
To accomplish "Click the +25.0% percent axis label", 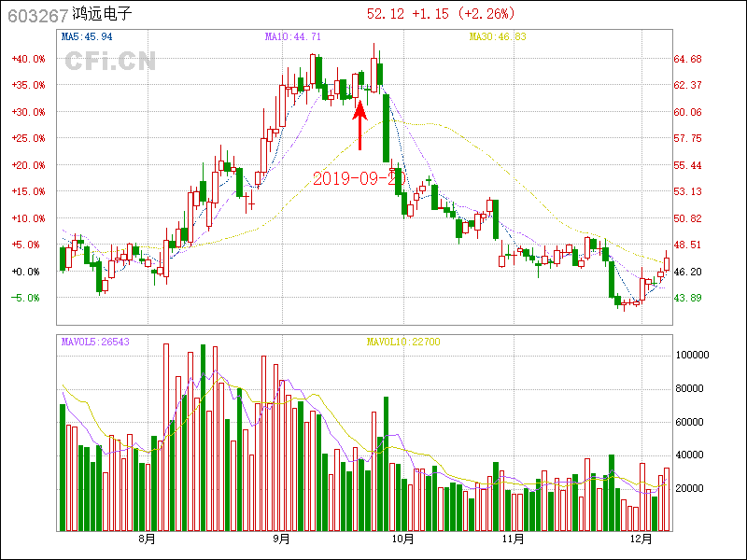I will click(x=29, y=138).
